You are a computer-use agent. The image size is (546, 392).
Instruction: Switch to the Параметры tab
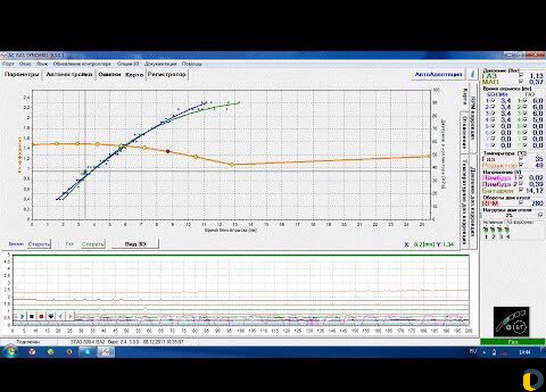(22, 75)
